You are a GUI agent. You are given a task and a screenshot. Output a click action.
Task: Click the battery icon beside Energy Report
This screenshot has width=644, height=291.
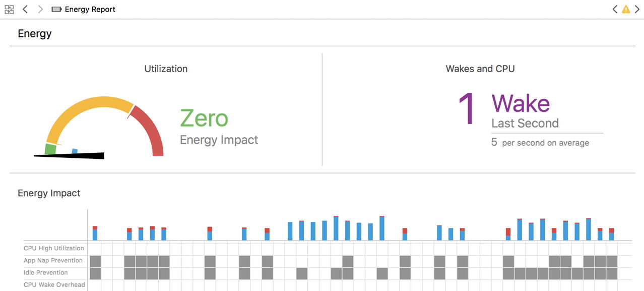pyautogui.click(x=56, y=9)
